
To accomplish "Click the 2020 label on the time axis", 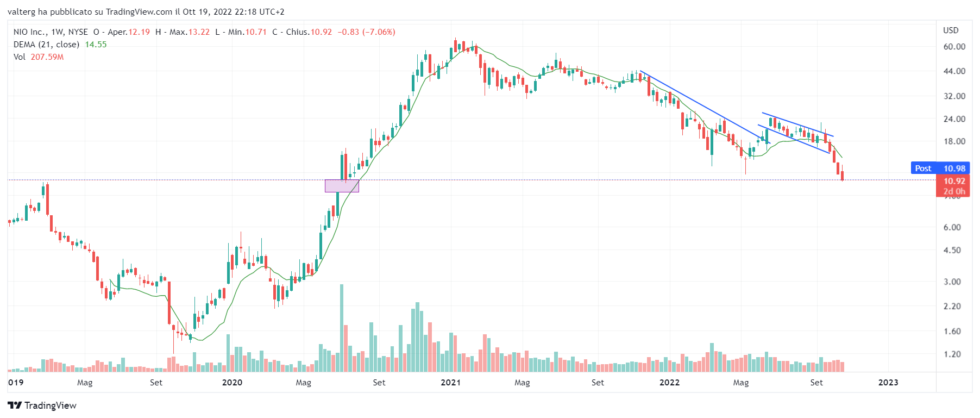I will (x=232, y=383).
